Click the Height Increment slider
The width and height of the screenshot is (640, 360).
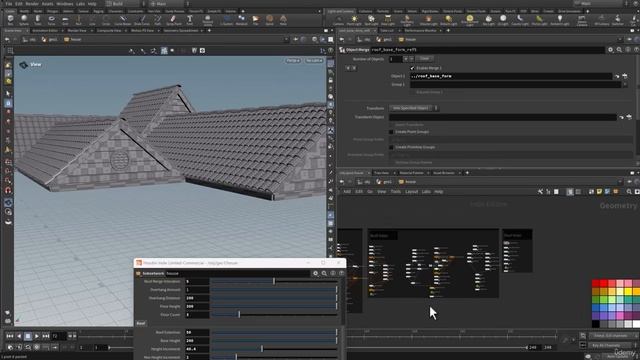(x=273, y=349)
